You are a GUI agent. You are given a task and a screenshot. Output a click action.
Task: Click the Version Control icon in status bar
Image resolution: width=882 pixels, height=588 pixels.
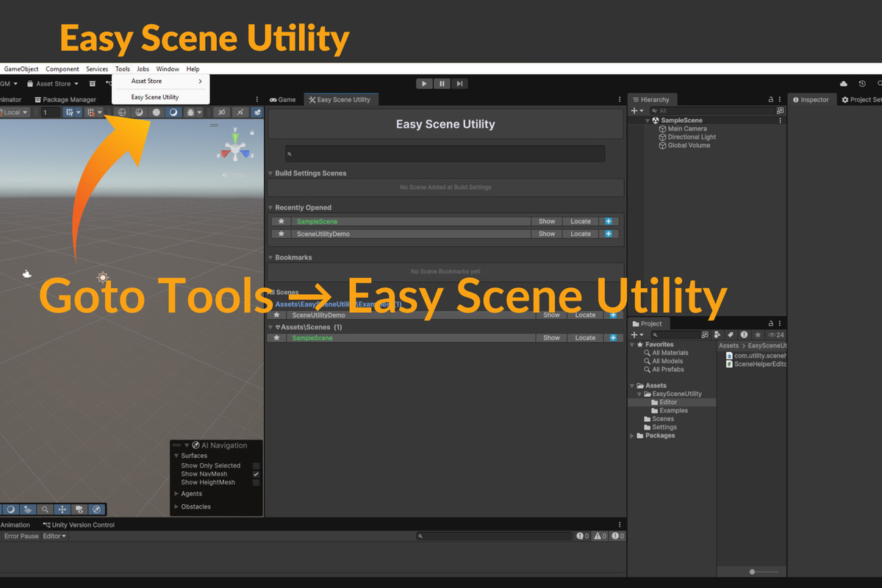(47, 525)
